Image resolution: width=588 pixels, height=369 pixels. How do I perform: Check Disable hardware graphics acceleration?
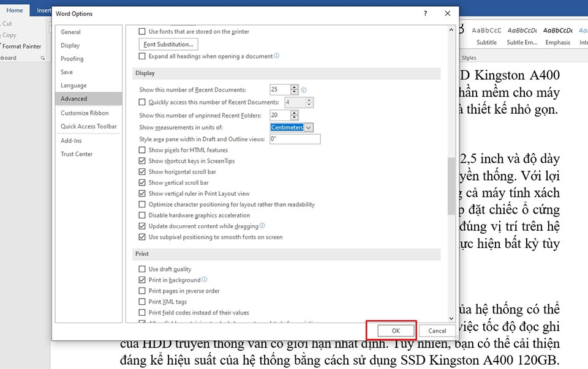point(142,215)
